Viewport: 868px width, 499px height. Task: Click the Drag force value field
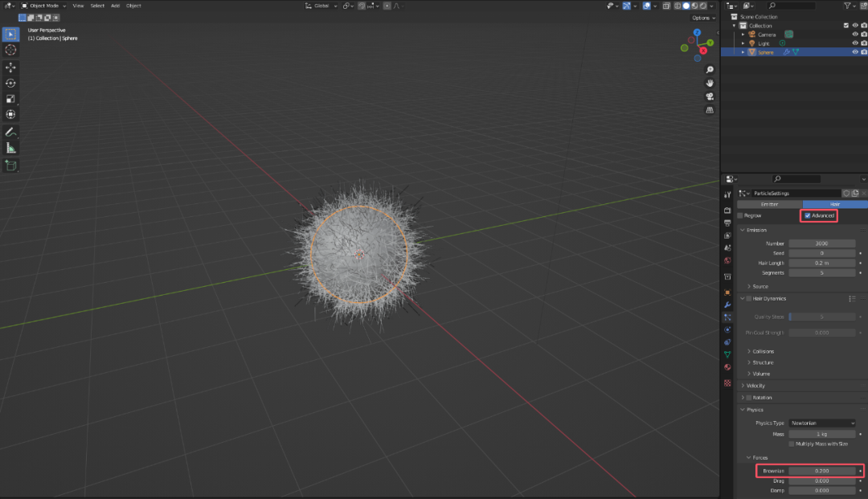coord(822,481)
